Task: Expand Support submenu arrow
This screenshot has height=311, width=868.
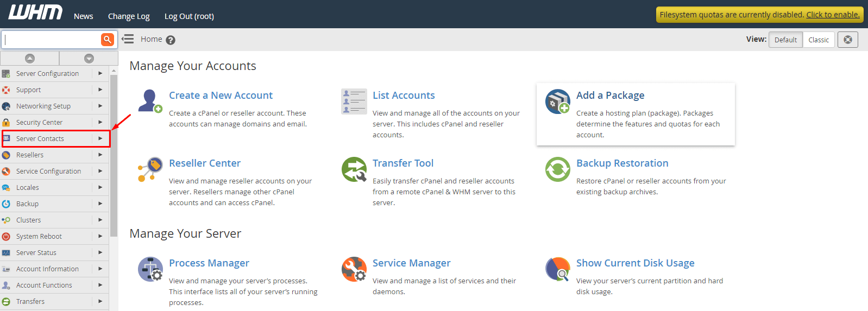Action: tap(100, 90)
